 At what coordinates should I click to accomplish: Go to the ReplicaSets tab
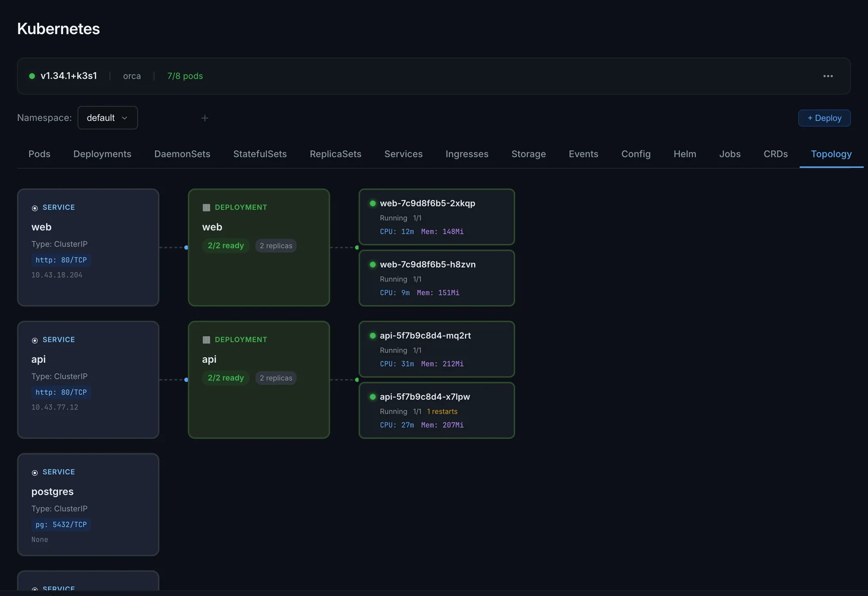point(335,154)
